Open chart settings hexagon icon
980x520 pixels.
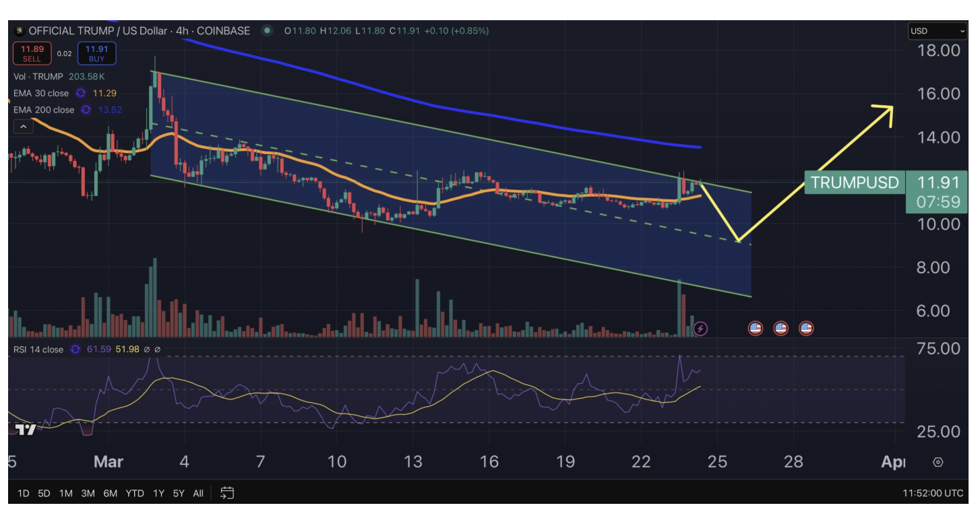pos(938,462)
